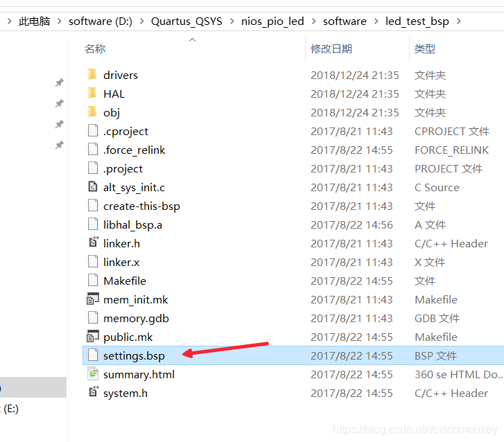Click the C Source type cell
504x442 pixels.
(x=437, y=187)
